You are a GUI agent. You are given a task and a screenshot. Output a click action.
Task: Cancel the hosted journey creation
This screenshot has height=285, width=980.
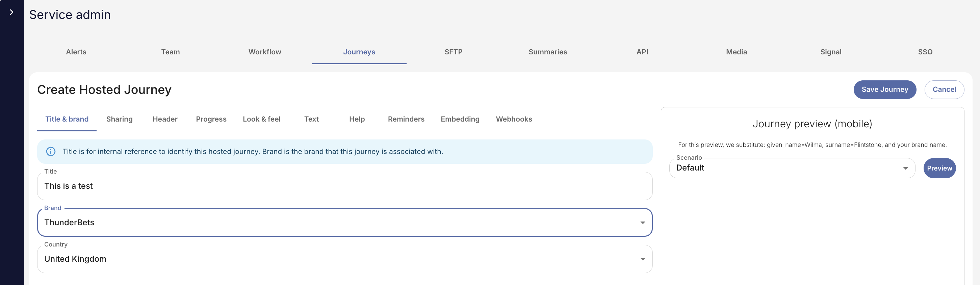tap(944, 89)
